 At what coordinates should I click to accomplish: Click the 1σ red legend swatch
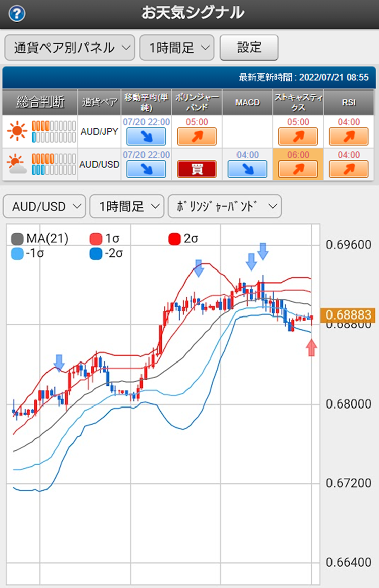pos(96,239)
